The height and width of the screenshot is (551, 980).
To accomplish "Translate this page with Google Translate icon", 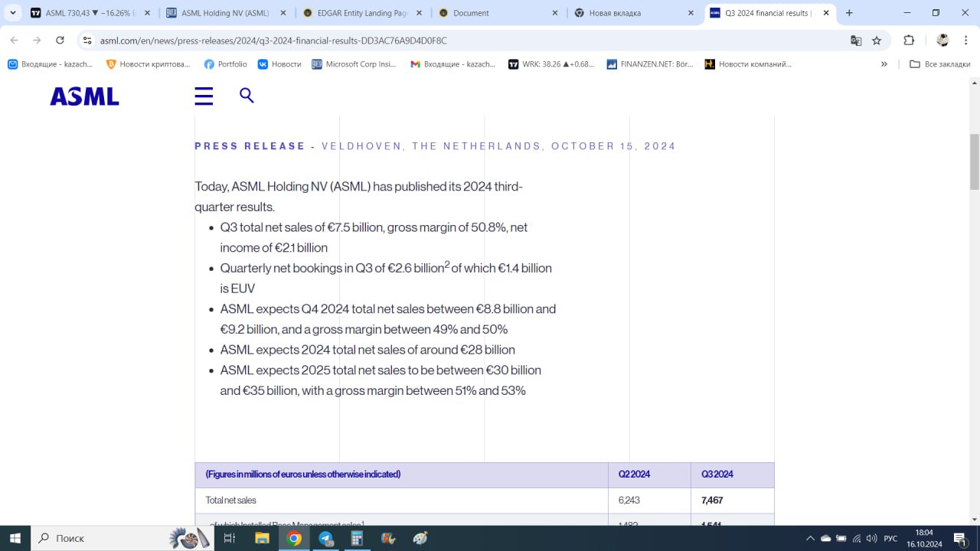I will coord(856,41).
